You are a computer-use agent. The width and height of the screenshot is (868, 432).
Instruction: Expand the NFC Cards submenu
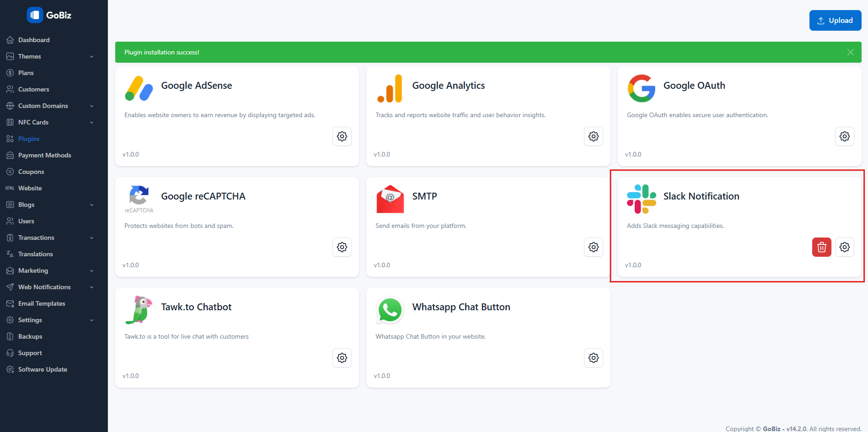[49, 122]
